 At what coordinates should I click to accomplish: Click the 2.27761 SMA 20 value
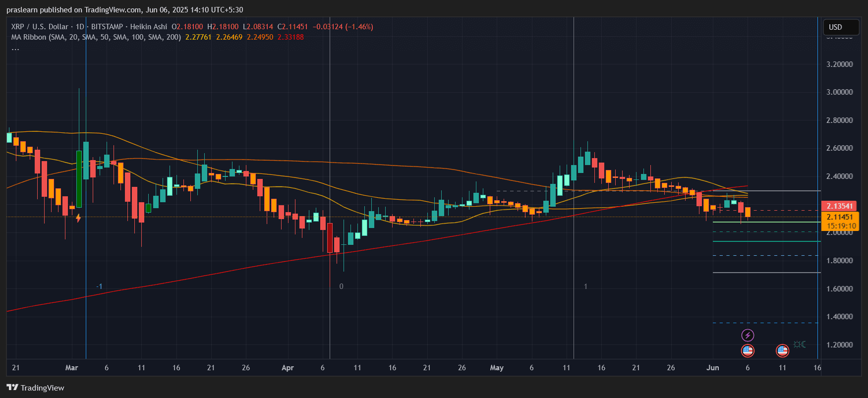(x=198, y=37)
